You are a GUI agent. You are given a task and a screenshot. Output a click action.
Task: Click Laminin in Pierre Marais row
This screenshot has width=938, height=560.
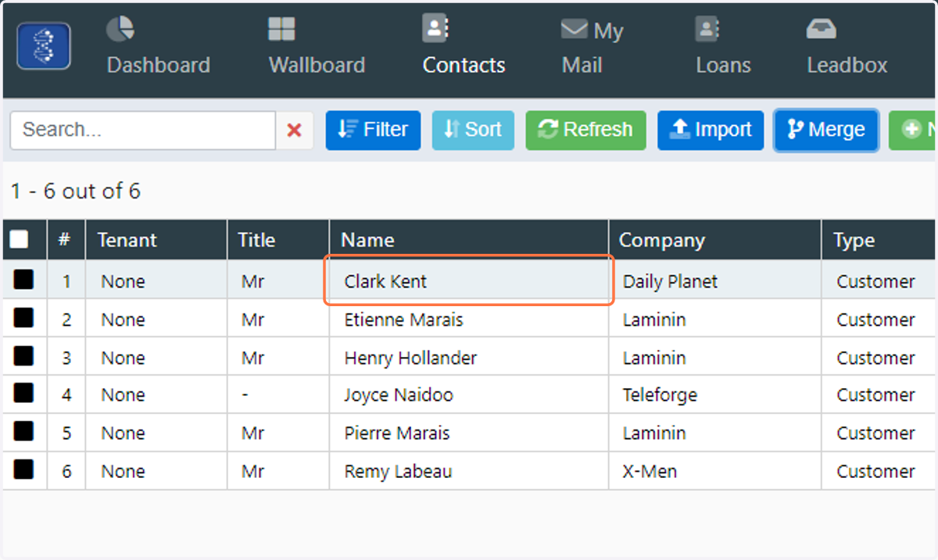tap(654, 433)
